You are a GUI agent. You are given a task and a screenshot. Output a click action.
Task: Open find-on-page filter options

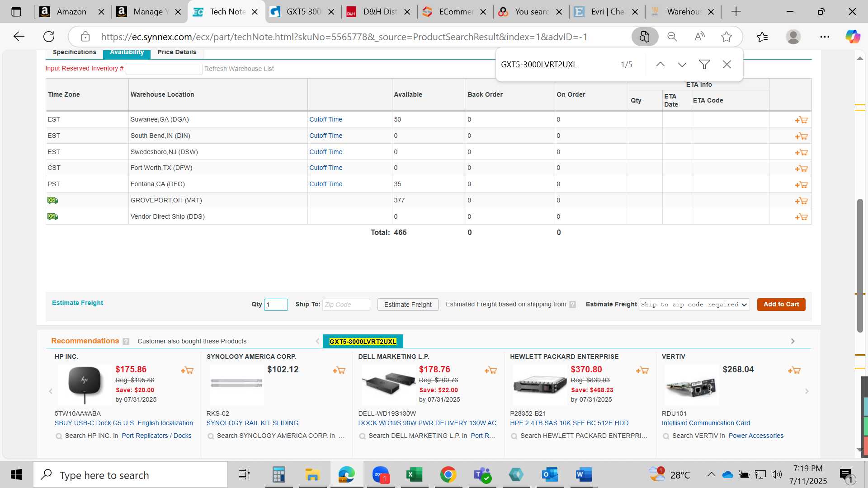(x=704, y=65)
